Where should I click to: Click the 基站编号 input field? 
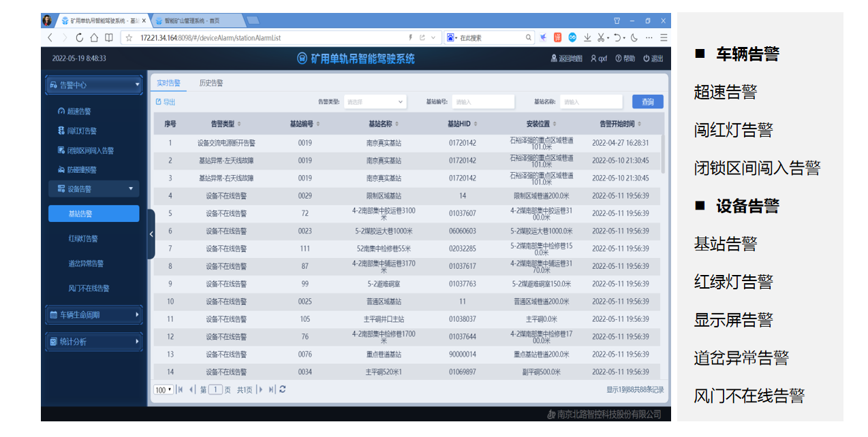(x=482, y=102)
